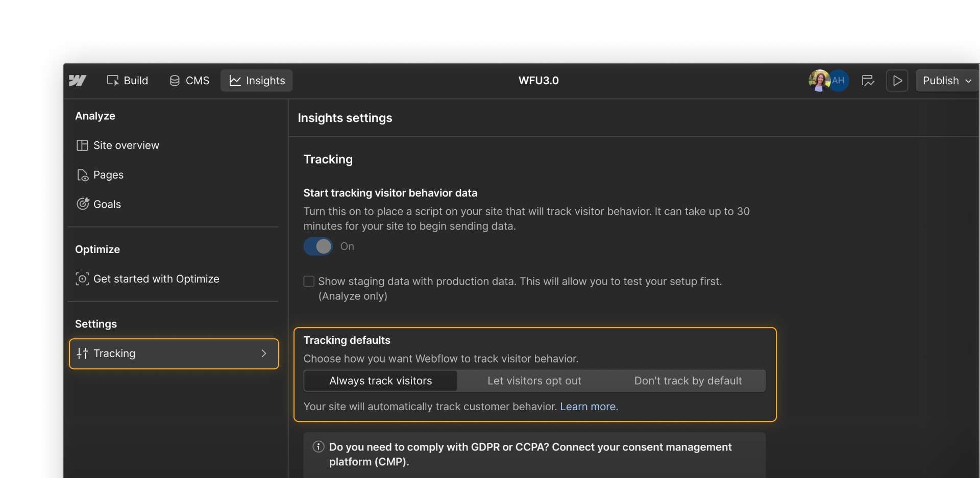Click the Site overview icon
The width and height of the screenshot is (980, 478).
click(x=83, y=145)
